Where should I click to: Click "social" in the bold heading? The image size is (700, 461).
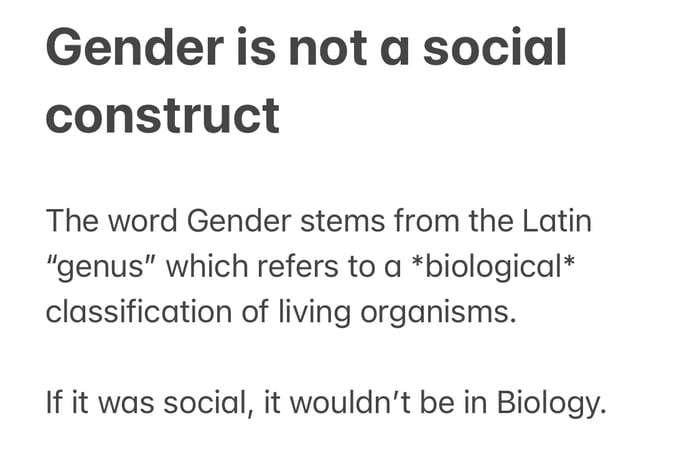(494, 48)
